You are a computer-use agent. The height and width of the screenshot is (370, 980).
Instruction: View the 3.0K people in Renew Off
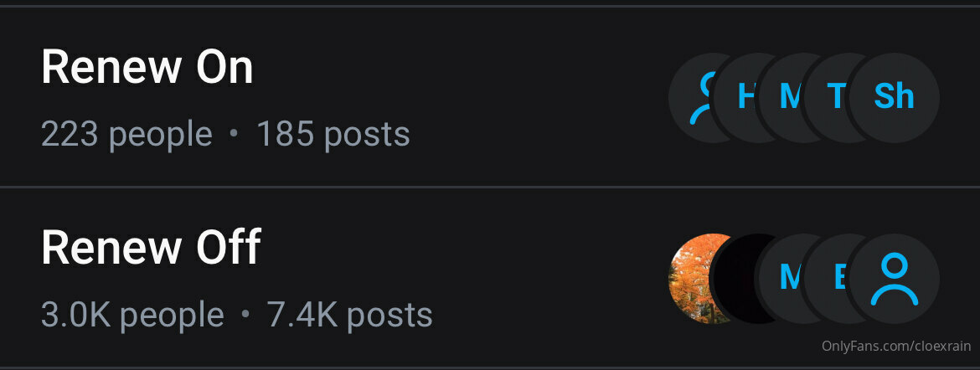[x=132, y=315]
